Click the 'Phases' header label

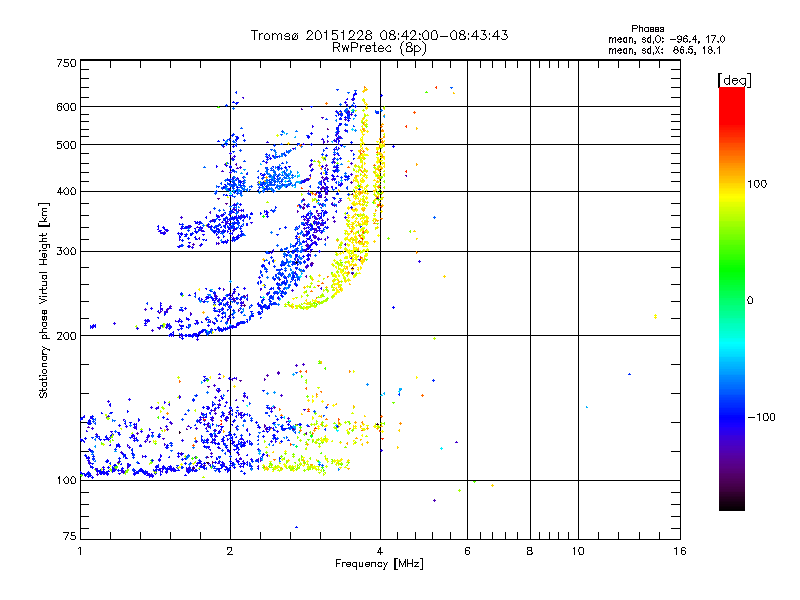point(647,29)
